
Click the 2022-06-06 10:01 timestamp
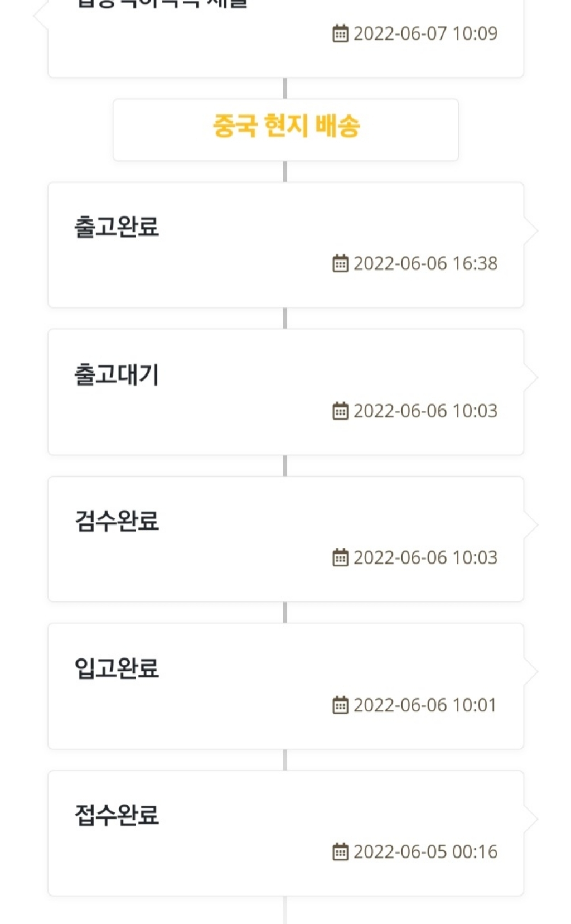425,705
